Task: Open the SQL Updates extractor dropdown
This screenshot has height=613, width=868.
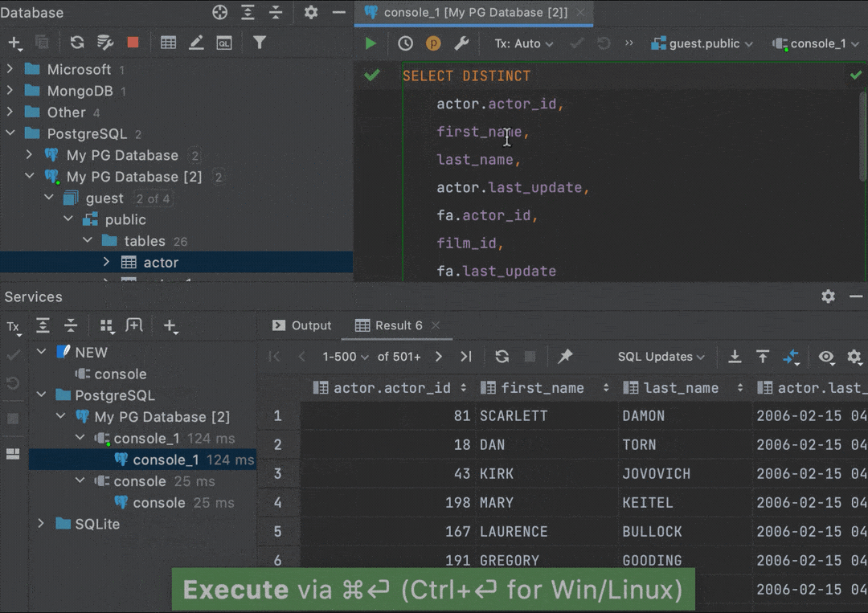Action: (661, 357)
